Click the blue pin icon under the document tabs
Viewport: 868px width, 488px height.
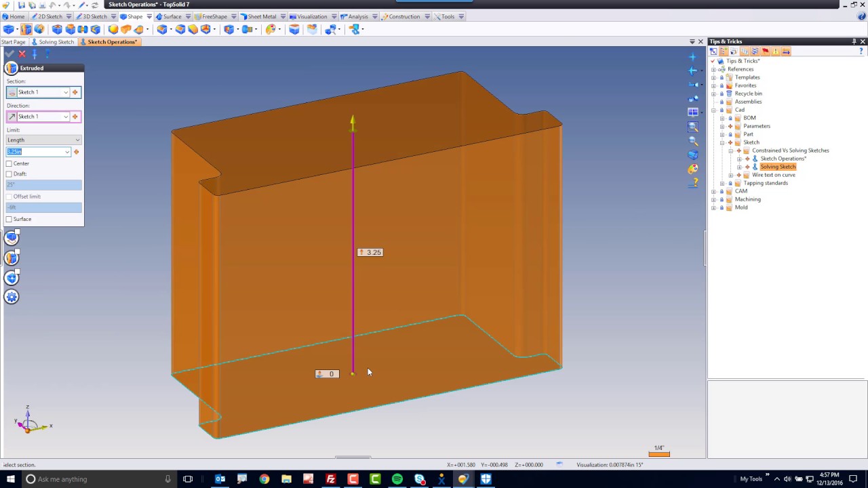[x=35, y=54]
